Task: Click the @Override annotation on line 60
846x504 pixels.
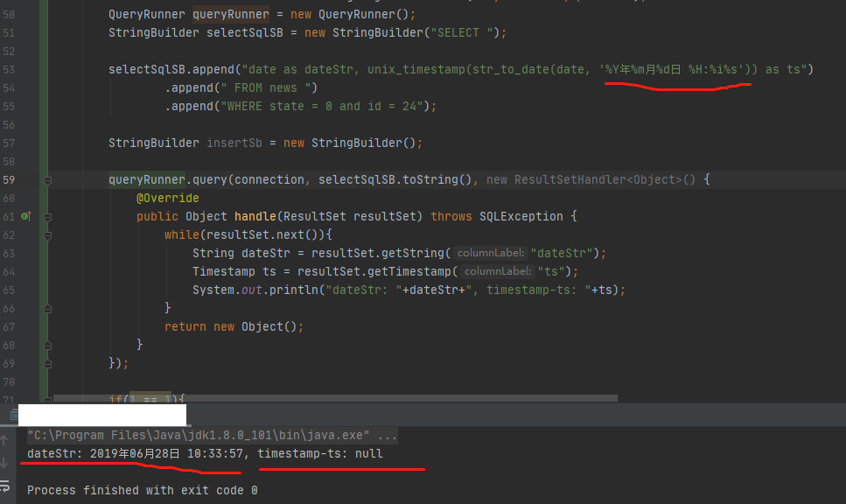Action: (x=168, y=198)
